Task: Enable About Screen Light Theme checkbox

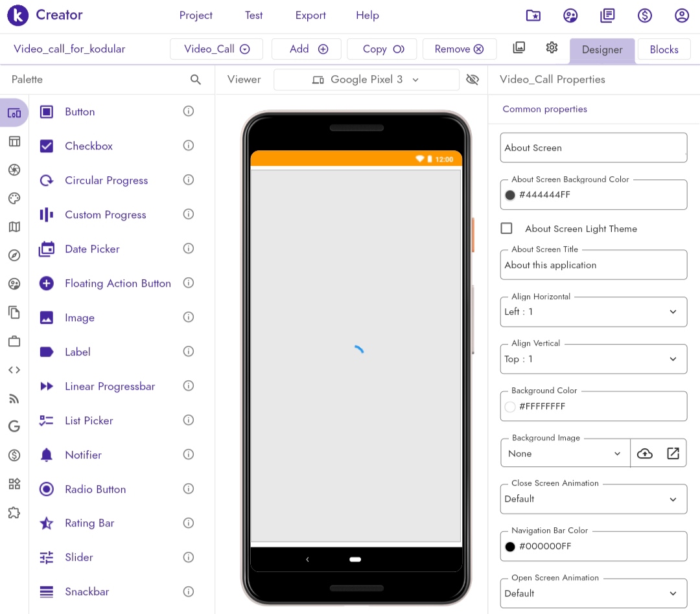Action: click(x=507, y=229)
